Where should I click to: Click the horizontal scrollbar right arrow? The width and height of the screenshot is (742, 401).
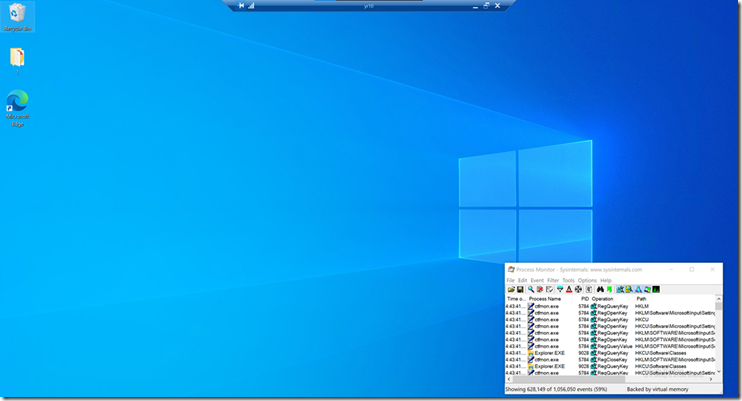[711, 379]
